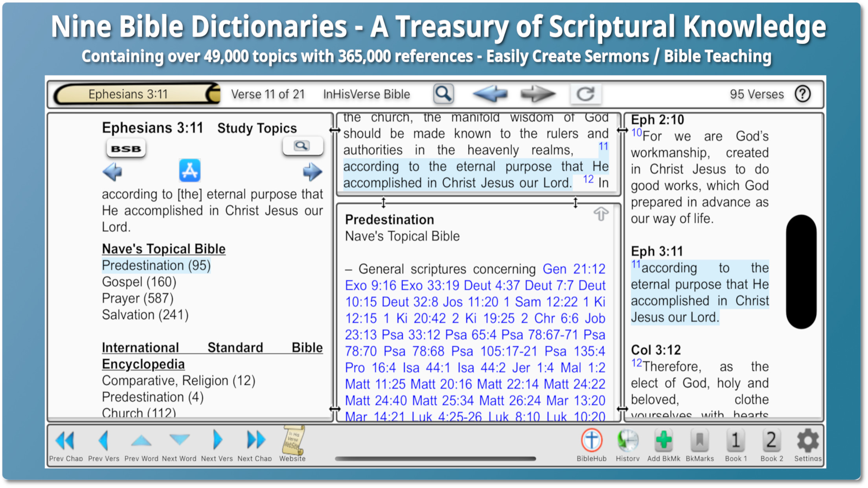Jump to Next Chap
The height and width of the screenshot is (488, 868).
[x=255, y=445]
